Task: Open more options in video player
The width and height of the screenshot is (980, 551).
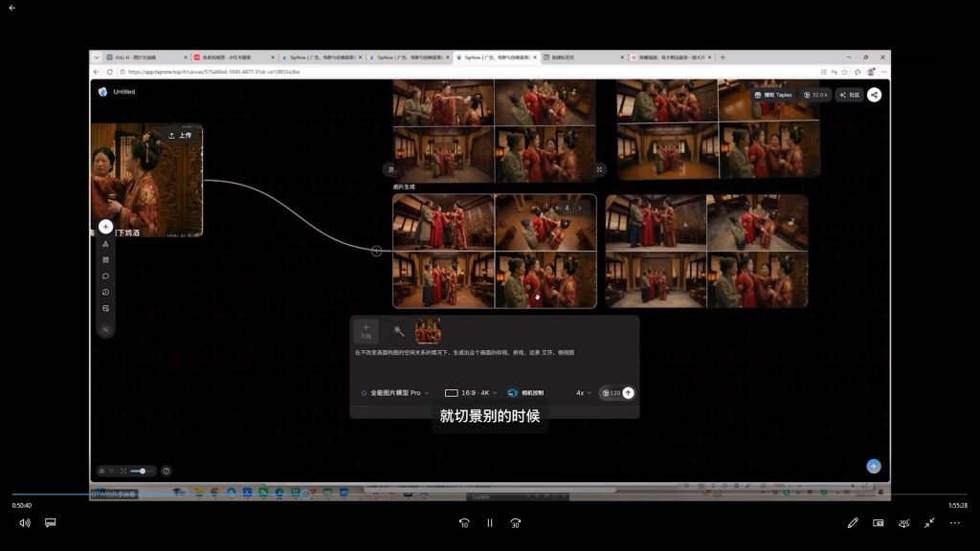Action: pyautogui.click(x=955, y=523)
